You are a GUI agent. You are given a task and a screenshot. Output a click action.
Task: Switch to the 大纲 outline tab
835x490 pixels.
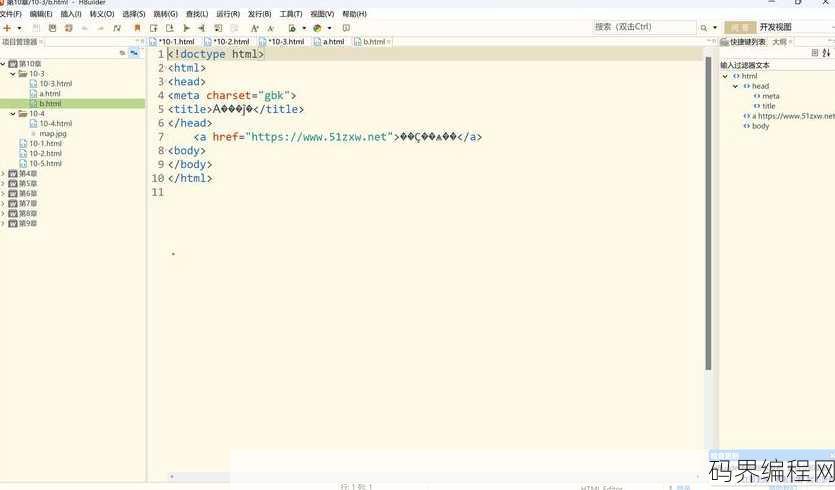(780, 42)
